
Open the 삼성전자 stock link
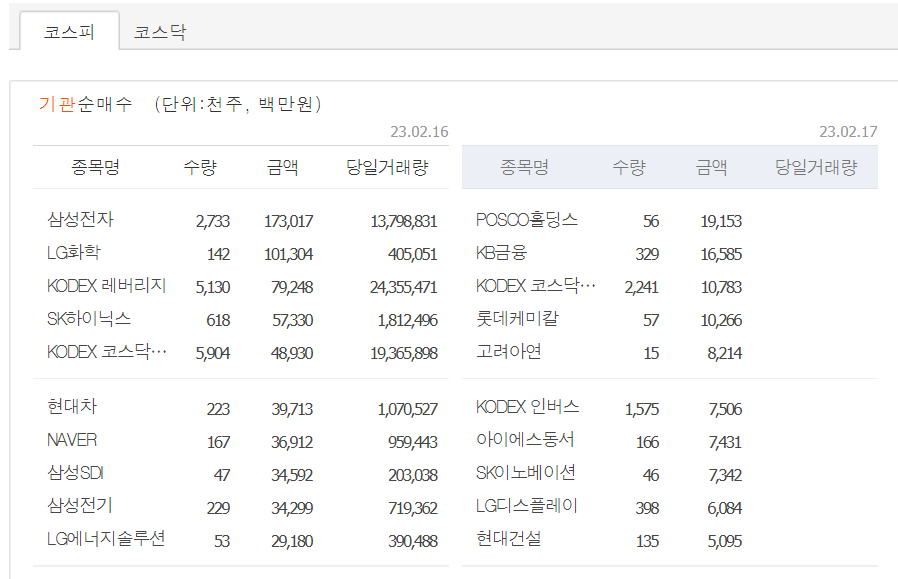(80, 219)
